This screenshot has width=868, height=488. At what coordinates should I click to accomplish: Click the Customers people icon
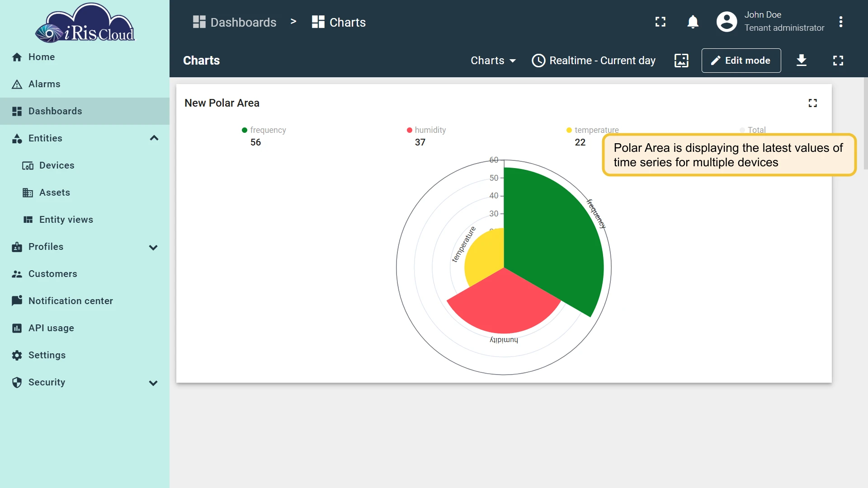point(17,274)
